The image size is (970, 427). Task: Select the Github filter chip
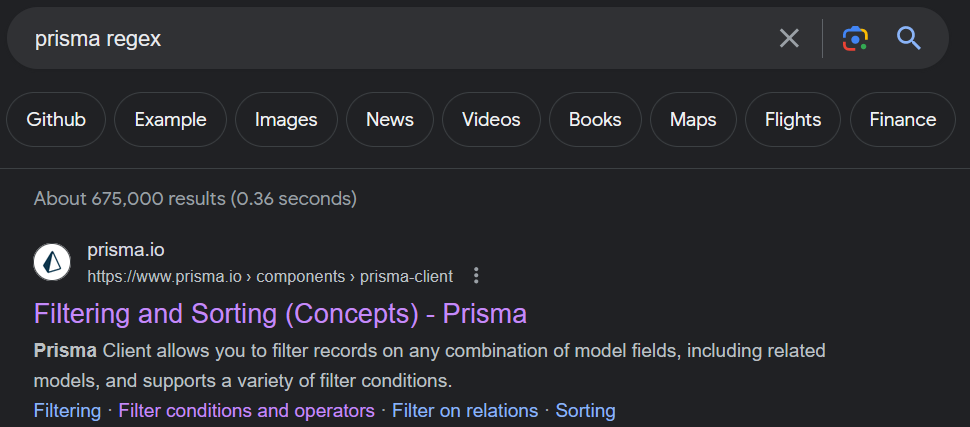coord(56,119)
